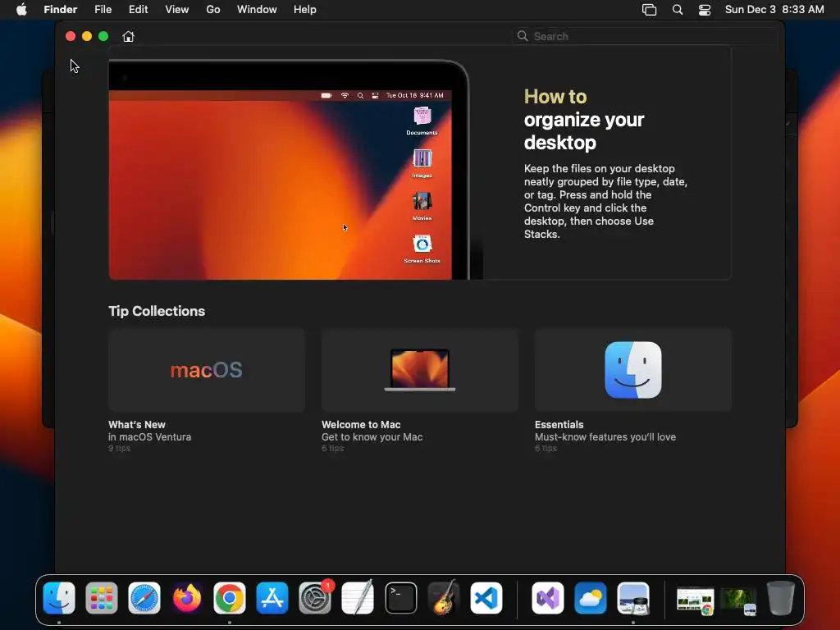Click the date and time in the menu bar
The height and width of the screenshot is (630, 840).
(774, 10)
